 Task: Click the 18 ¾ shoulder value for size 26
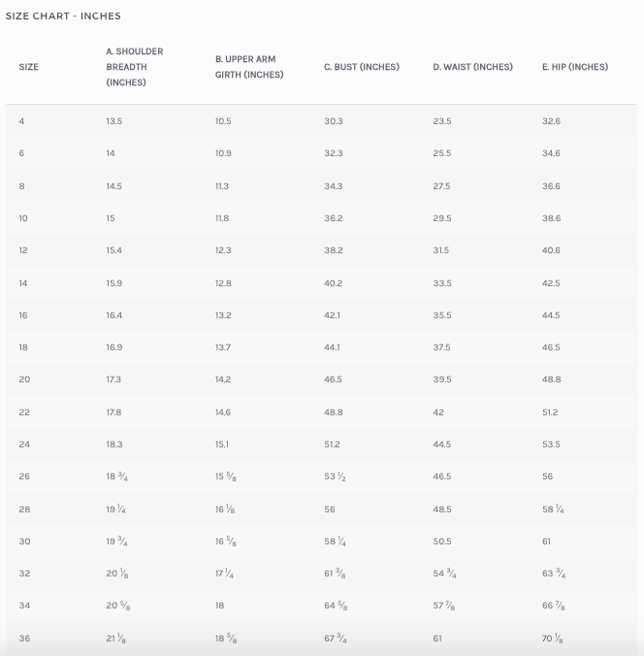pyautogui.click(x=116, y=476)
